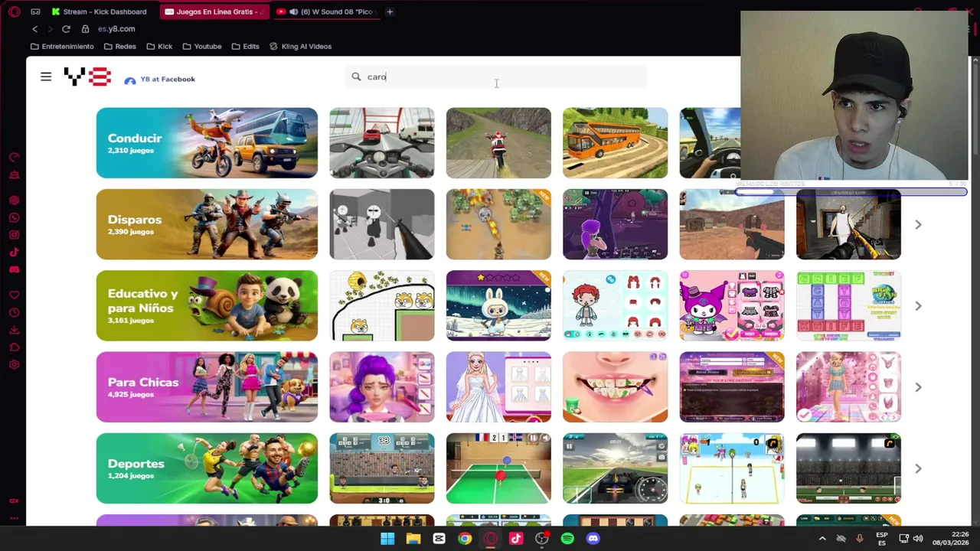Open Windows Start menu
Image resolution: width=980 pixels, height=551 pixels.
[387, 539]
